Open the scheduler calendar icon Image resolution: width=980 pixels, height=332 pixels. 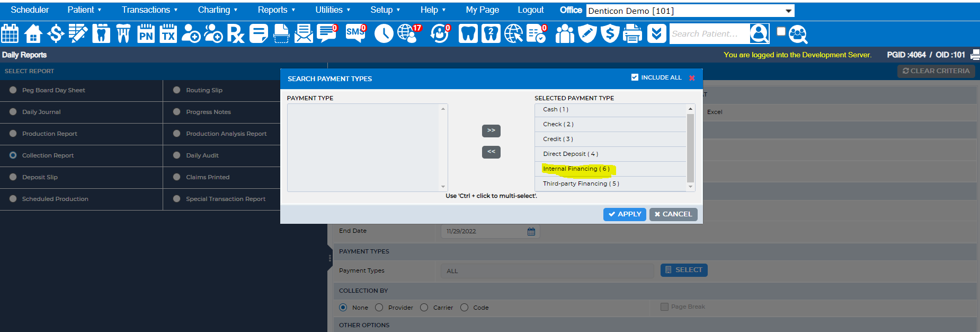10,34
